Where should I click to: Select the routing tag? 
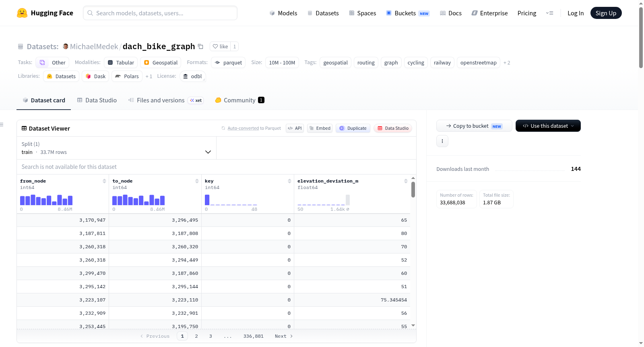coord(366,62)
